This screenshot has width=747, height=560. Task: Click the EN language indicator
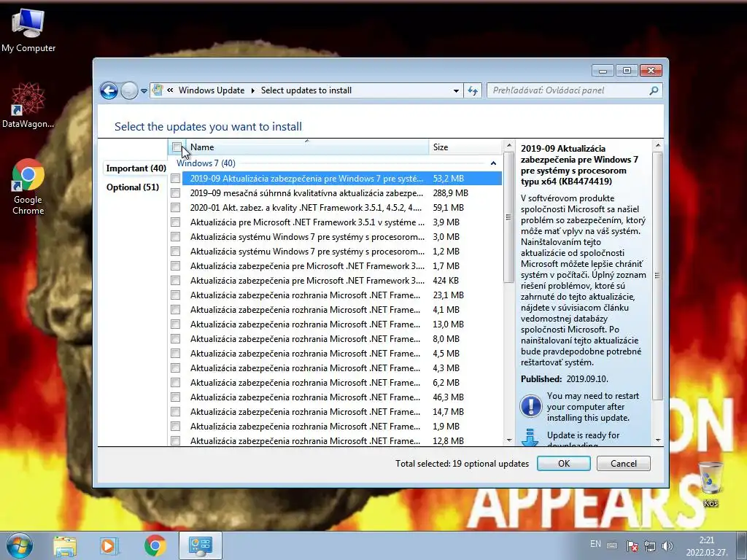tap(595, 544)
